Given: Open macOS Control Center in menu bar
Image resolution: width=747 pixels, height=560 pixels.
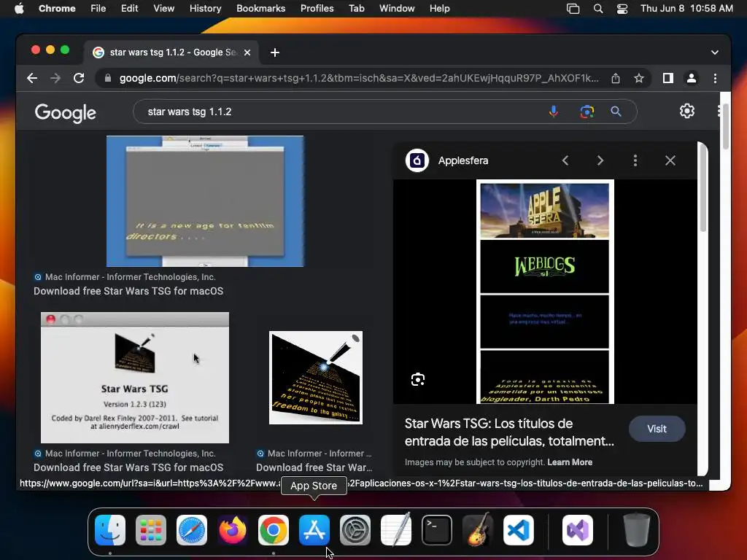Looking at the screenshot, I should tap(622, 9).
